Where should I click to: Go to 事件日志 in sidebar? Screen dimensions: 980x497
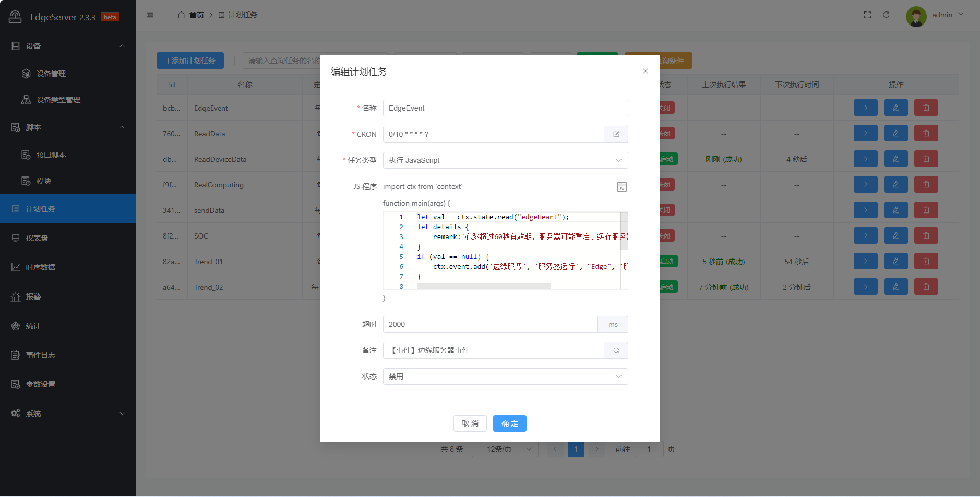click(41, 355)
